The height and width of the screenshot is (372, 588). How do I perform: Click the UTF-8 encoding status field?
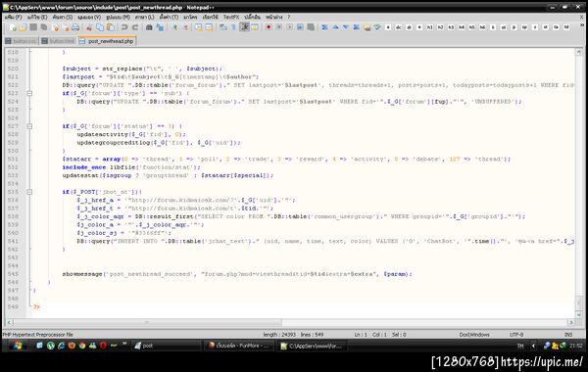516,335
